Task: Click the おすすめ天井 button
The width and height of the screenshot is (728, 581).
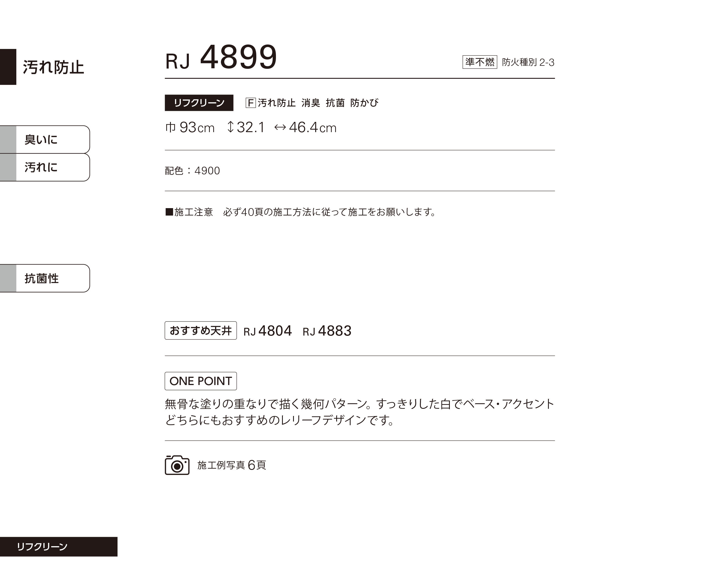Action: pyautogui.click(x=200, y=330)
